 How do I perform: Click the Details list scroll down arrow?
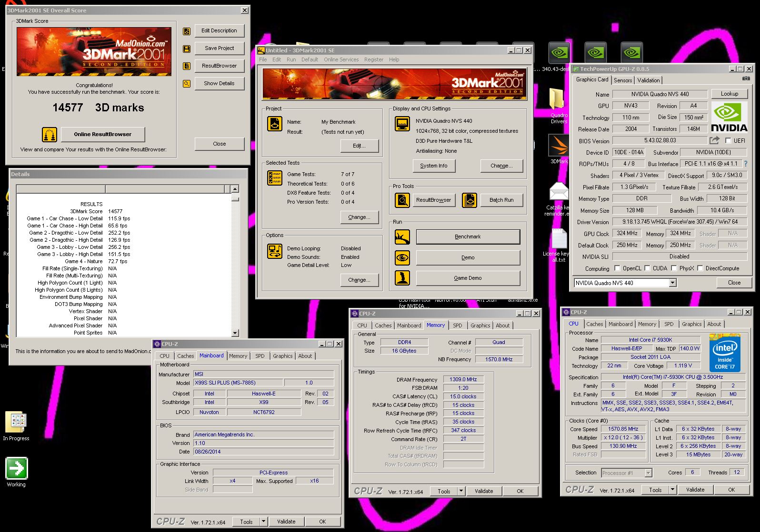pyautogui.click(x=235, y=333)
